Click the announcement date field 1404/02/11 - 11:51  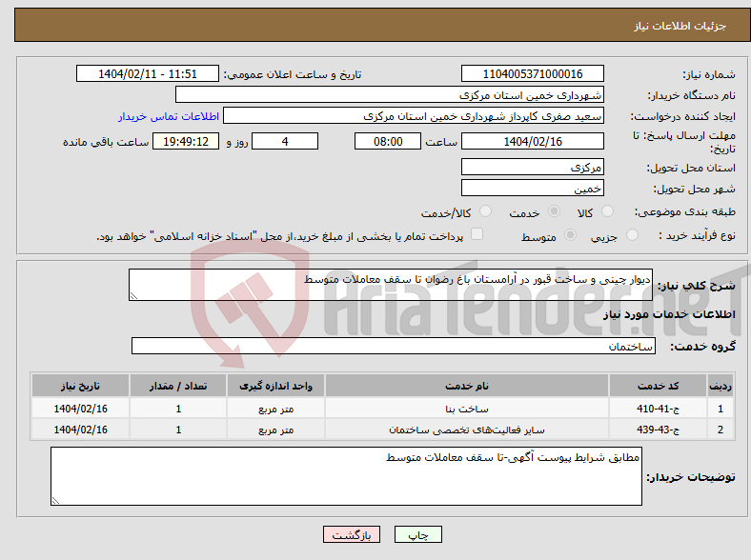pyautogui.click(x=148, y=73)
